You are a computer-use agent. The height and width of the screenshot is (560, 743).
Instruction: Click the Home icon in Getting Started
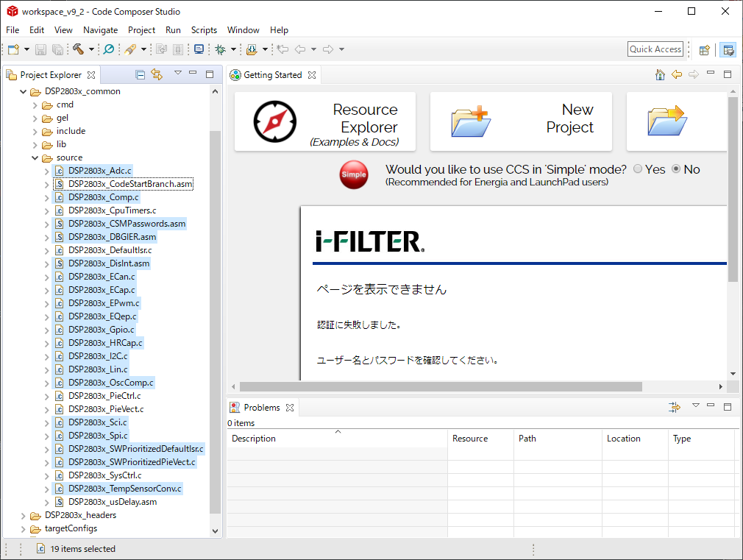[x=660, y=75]
